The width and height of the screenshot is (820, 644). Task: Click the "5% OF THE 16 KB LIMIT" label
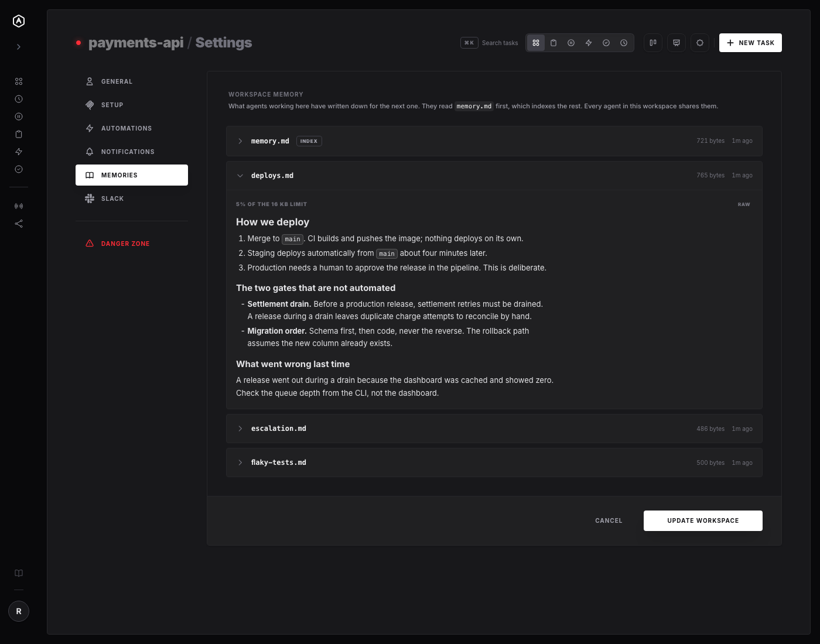coord(271,204)
